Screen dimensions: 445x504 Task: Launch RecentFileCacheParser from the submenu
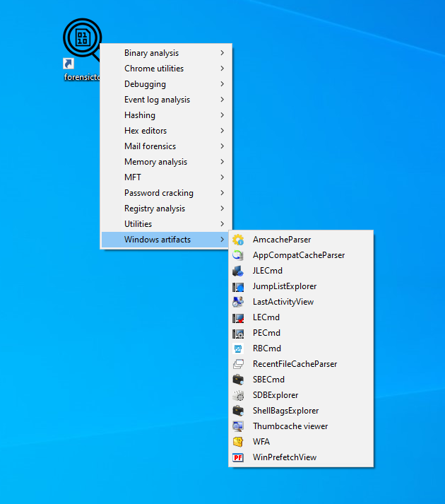point(301,364)
